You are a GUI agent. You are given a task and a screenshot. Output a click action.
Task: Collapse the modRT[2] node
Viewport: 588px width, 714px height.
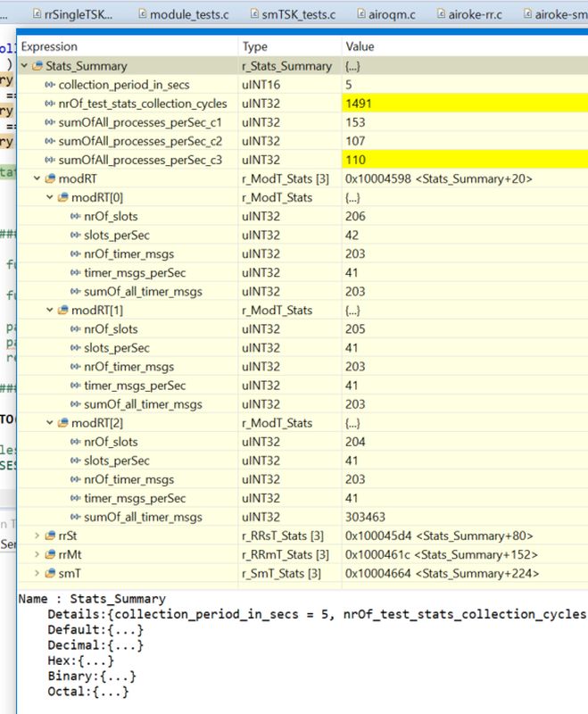point(50,423)
